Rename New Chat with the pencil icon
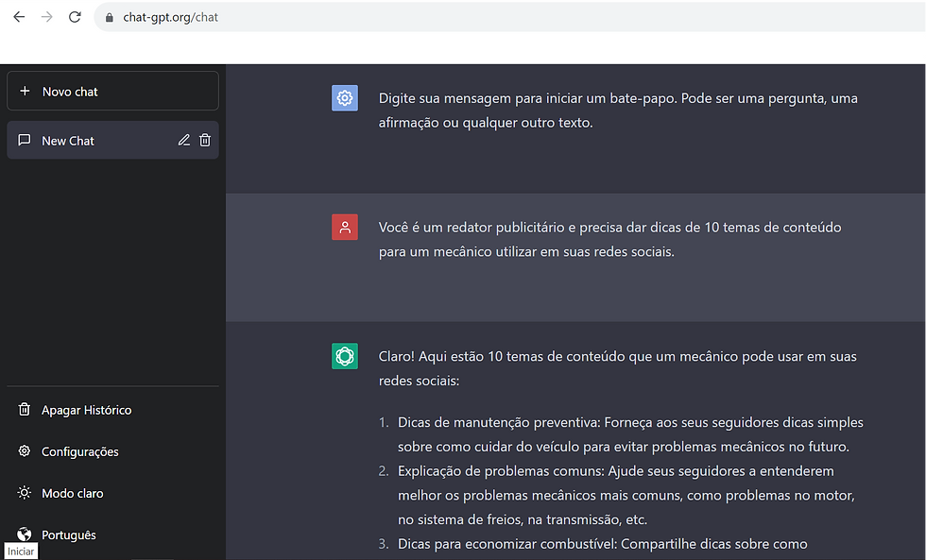The height and width of the screenshot is (560, 926). [x=184, y=140]
